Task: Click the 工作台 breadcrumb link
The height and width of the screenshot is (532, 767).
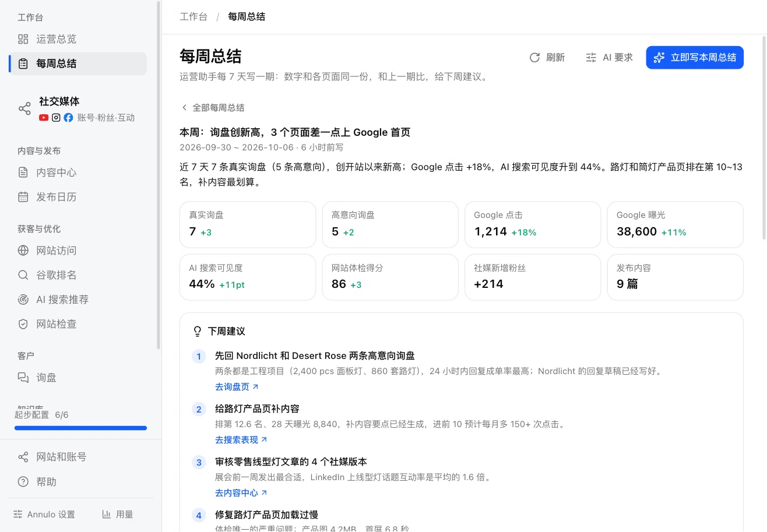Action: click(x=193, y=17)
